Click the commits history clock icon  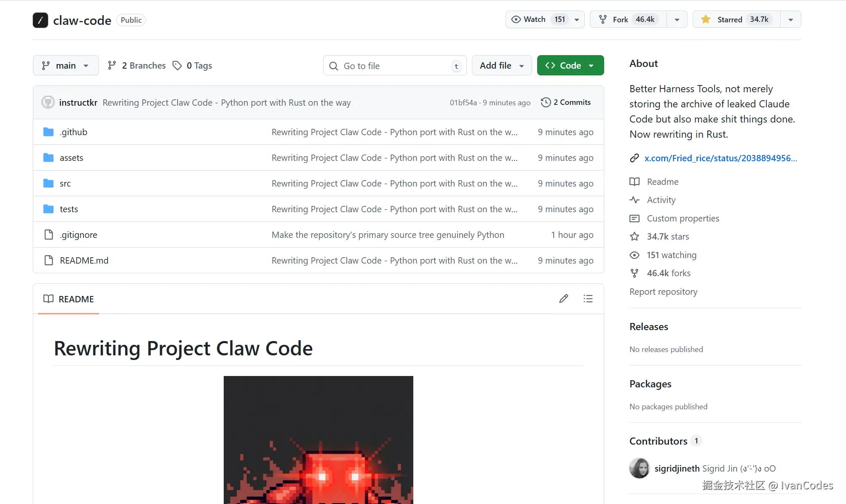546,102
